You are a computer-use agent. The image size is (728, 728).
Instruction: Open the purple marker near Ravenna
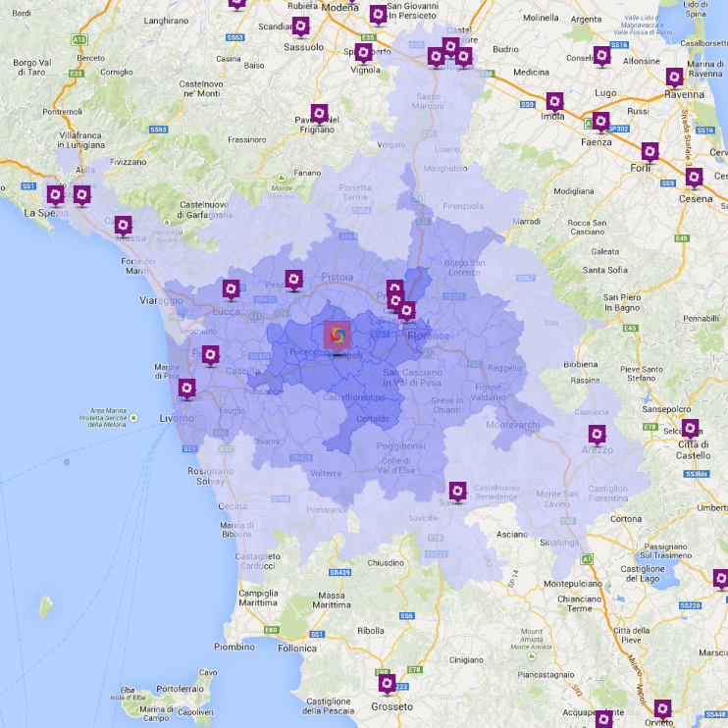tap(674, 78)
